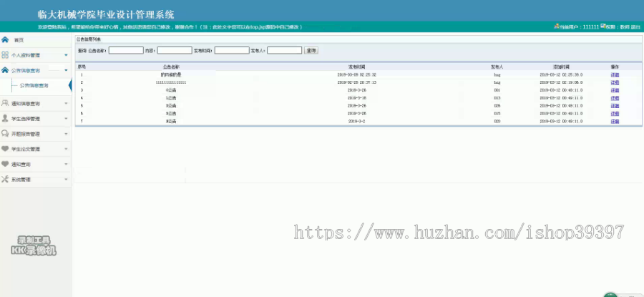Expand the 个人资料管理 dropdown arrow
Screen dimensions: 644x297
[66, 55]
